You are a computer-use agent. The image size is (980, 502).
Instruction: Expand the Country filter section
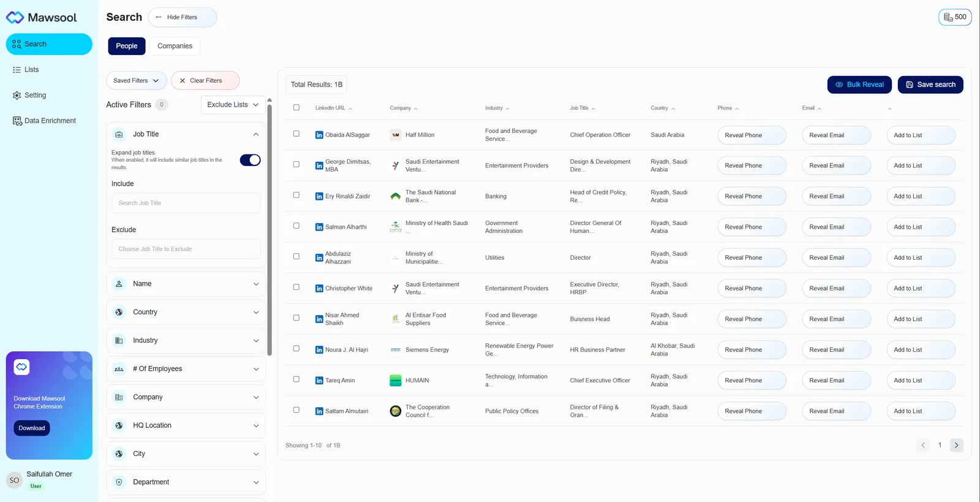click(186, 312)
